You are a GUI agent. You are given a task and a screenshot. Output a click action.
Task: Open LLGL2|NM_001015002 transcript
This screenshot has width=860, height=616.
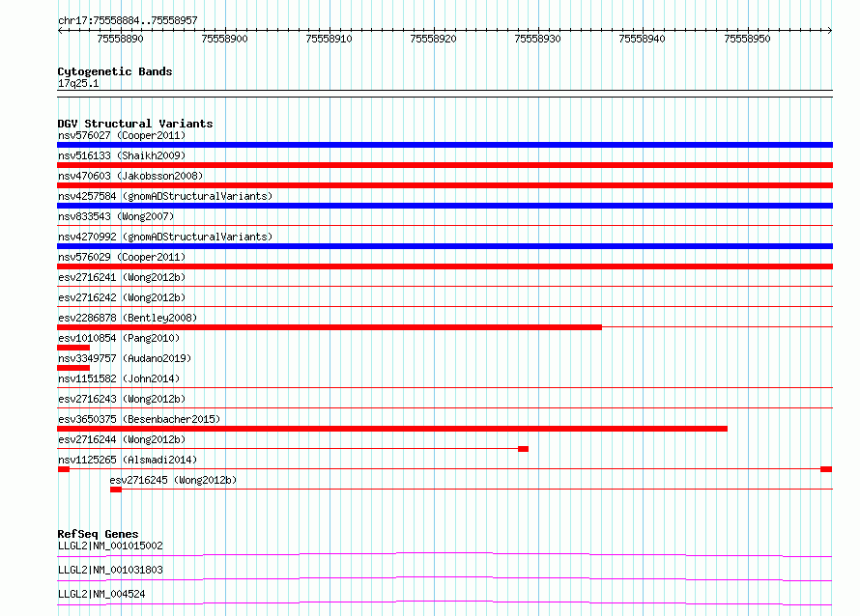point(110,546)
